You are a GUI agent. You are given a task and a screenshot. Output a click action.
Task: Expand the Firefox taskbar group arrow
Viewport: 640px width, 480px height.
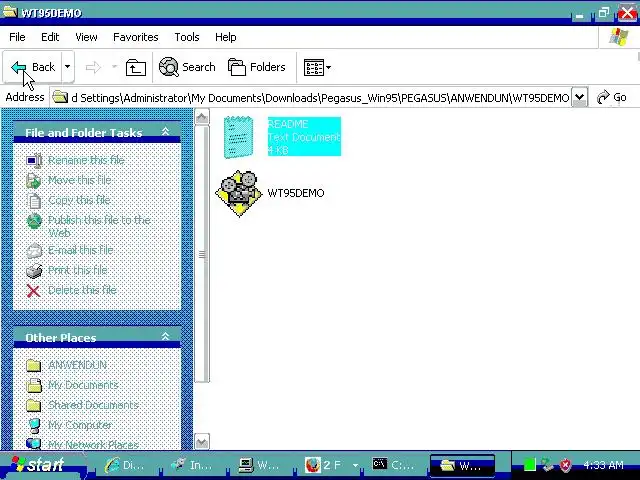pos(356,465)
